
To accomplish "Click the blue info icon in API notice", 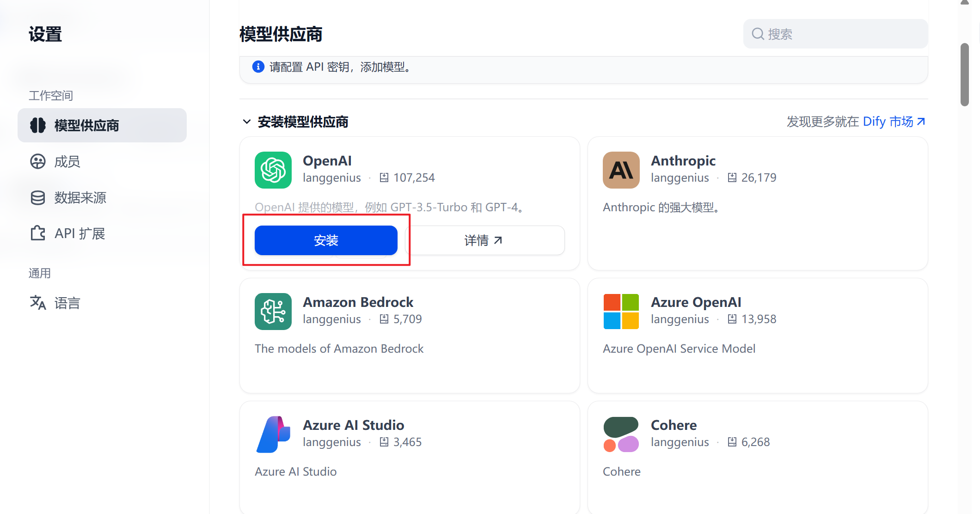I will pyautogui.click(x=258, y=67).
